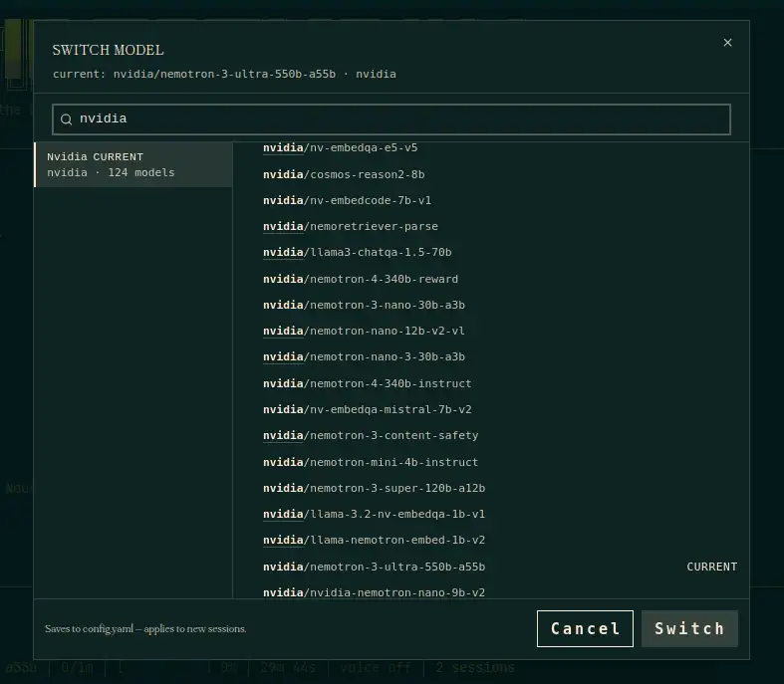
Task: Select nvidia/nv-embedqa-mistral-7b-v2 model
Action: click(492, 409)
